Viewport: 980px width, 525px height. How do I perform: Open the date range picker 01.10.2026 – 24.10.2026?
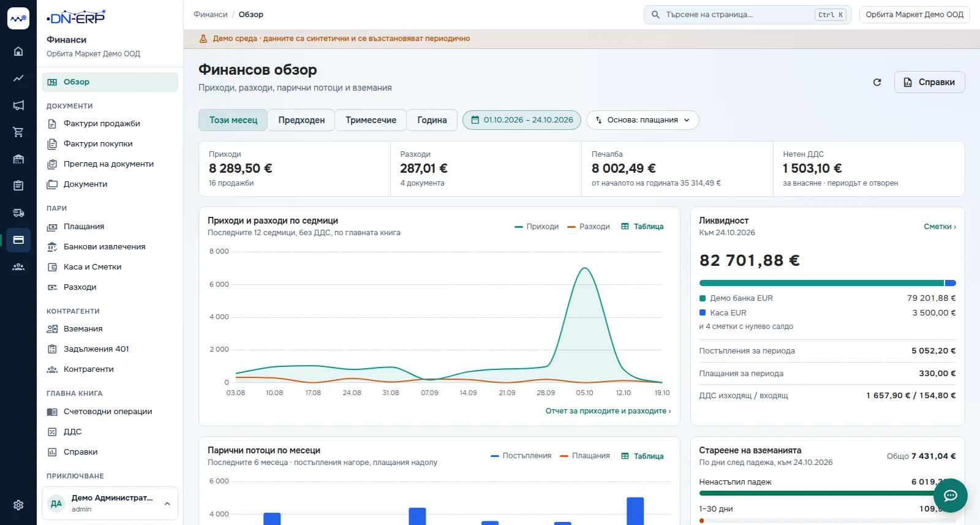coord(522,120)
